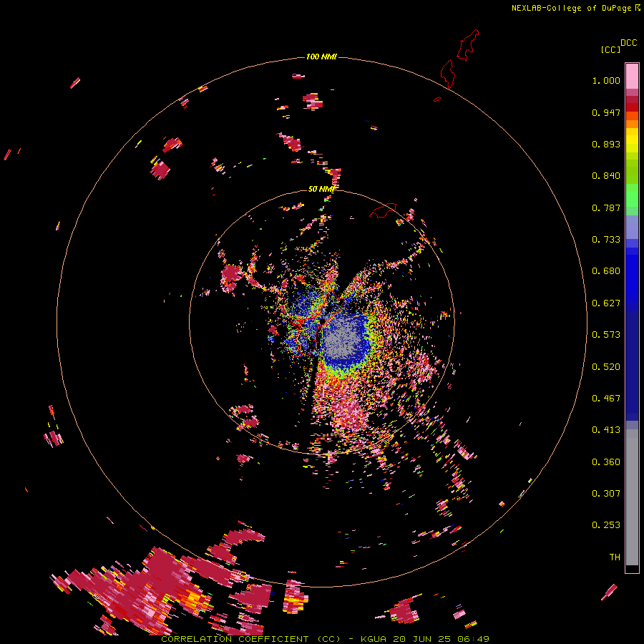Click the 0.893 legend value
Image resolution: width=644 pixels, height=644 pixels.
tap(606, 144)
